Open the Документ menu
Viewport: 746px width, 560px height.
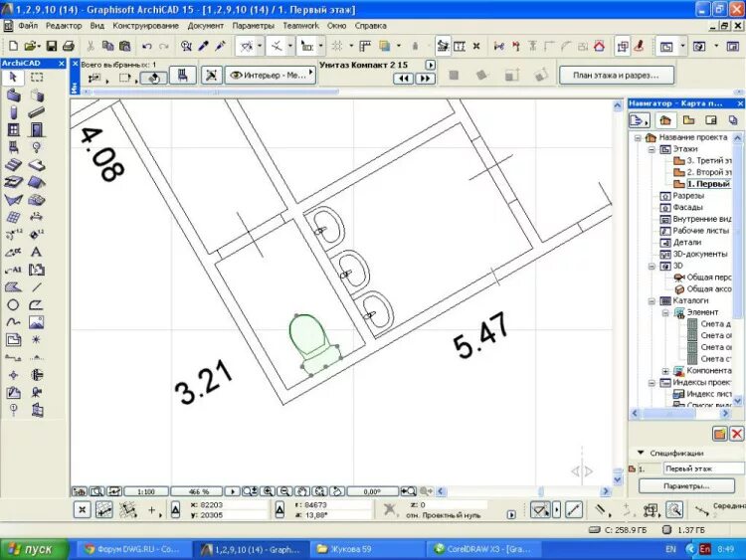(205, 26)
